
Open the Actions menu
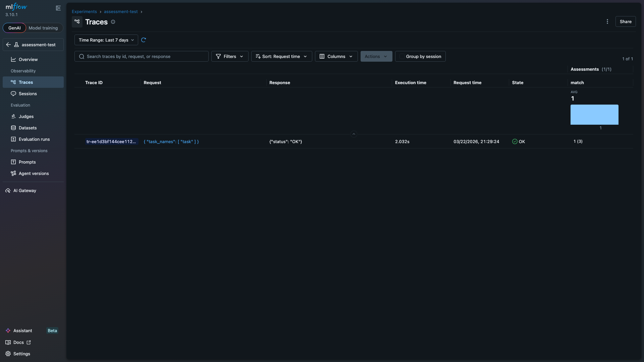376,56
